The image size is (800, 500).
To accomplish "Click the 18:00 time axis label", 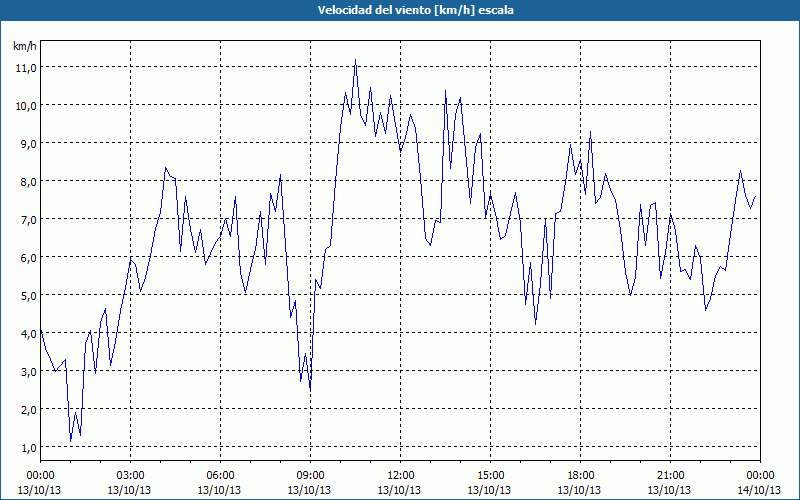I will pyautogui.click(x=580, y=476).
